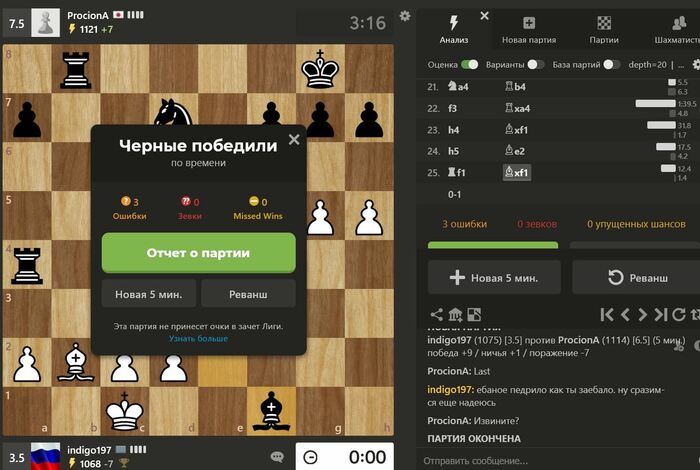Step forward one move with right chevron
The height and width of the screenshot is (470, 700).
tap(642, 315)
